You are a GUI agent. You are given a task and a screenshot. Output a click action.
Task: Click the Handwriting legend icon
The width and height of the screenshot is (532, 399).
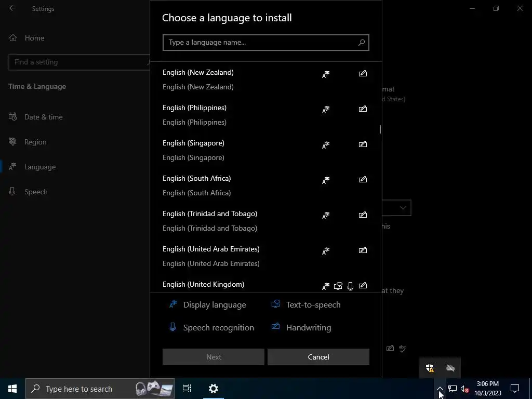tap(275, 326)
